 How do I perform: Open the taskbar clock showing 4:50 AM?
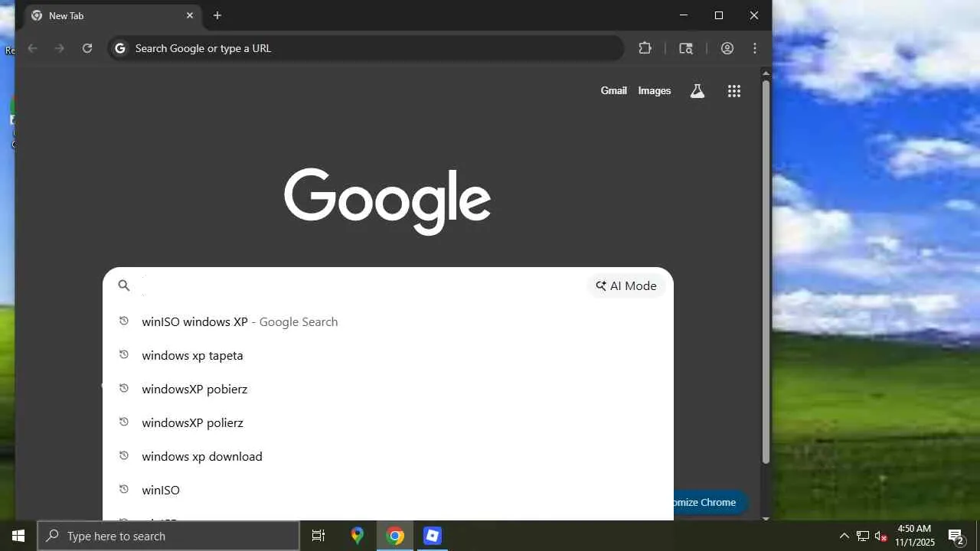tap(915, 536)
